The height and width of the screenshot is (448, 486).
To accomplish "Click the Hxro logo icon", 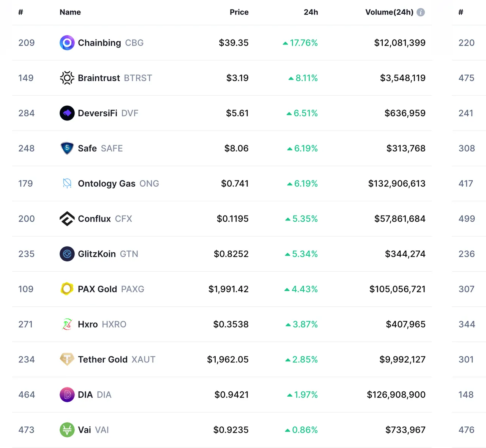I will coord(67,324).
